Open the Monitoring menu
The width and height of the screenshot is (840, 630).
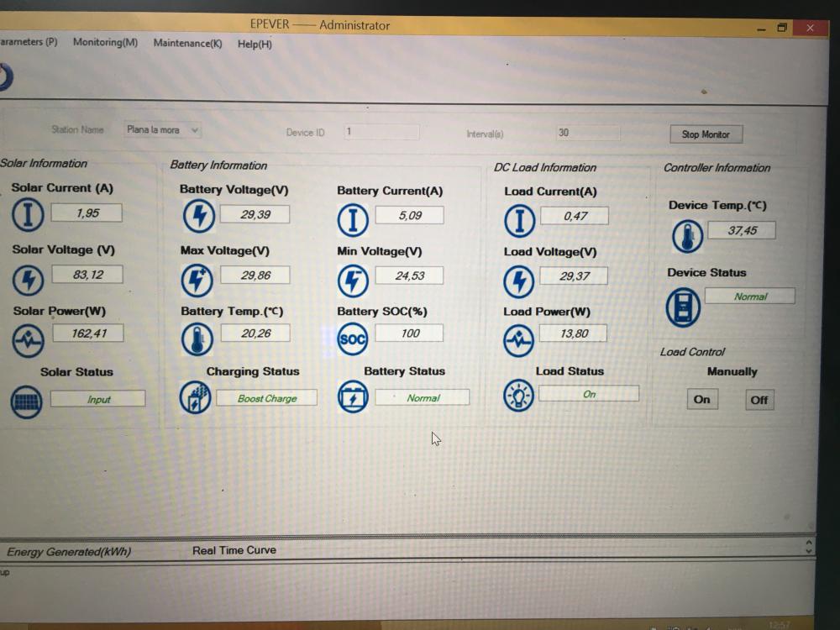pos(105,42)
